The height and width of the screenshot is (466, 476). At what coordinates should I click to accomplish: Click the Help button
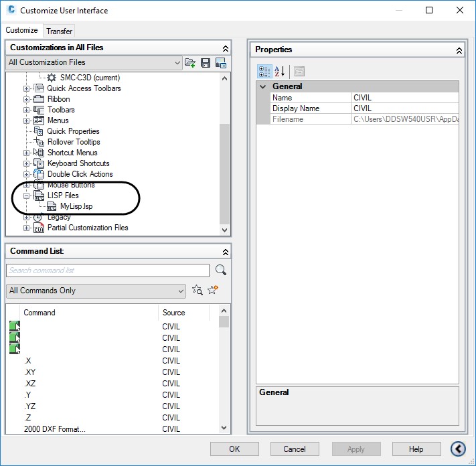click(416, 449)
